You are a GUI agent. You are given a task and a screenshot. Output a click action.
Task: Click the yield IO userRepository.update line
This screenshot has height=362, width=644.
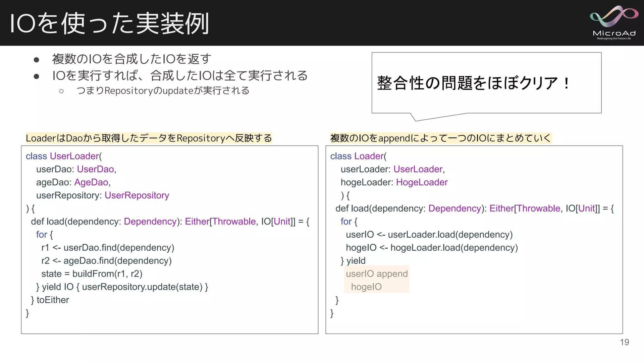(x=122, y=287)
